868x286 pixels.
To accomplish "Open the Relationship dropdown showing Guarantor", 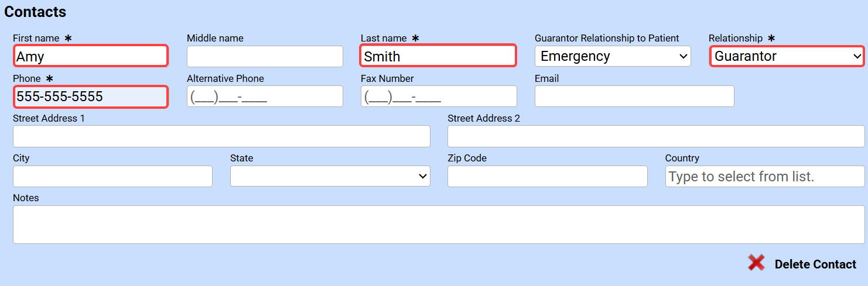I will (787, 56).
